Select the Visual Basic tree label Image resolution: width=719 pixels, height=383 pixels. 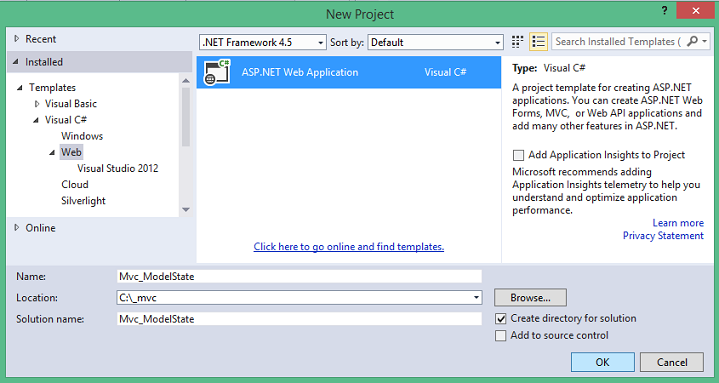(71, 104)
